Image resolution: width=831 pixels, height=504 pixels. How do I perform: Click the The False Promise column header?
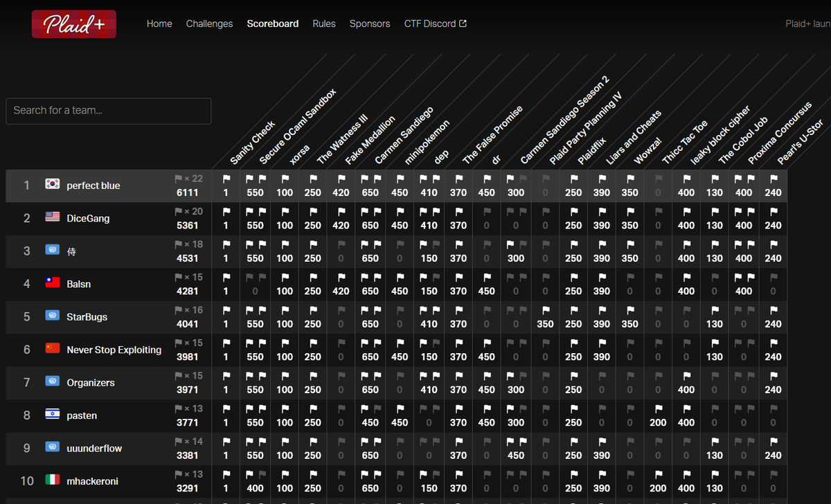pyautogui.click(x=492, y=135)
